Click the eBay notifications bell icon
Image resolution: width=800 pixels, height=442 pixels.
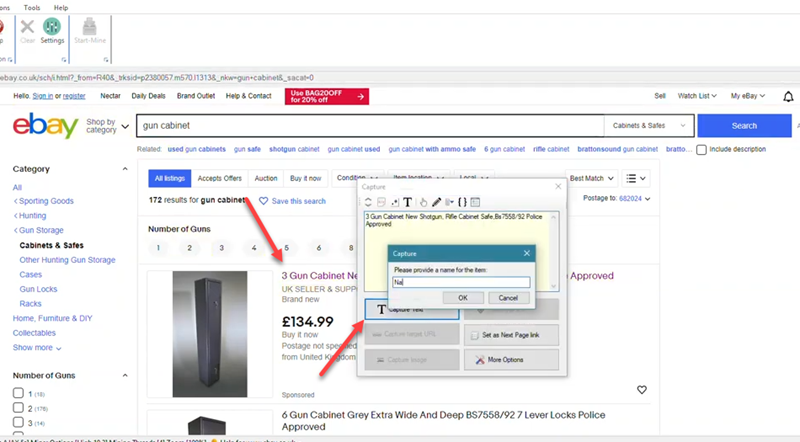coord(788,96)
